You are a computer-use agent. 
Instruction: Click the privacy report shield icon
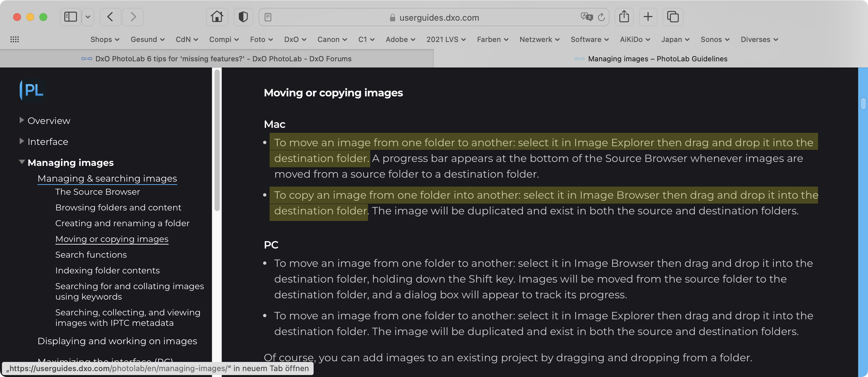pos(243,17)
